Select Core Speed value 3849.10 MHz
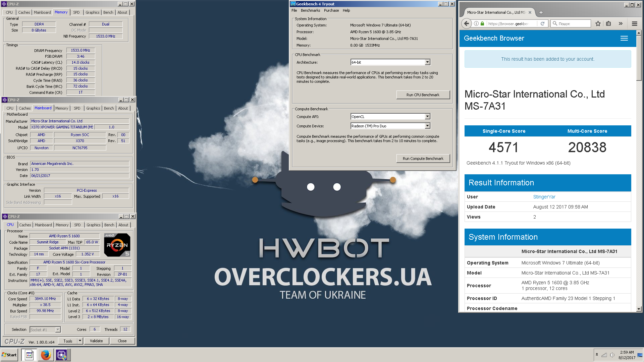This screenshot has height=362, width=644. click(x=45, y=299)
